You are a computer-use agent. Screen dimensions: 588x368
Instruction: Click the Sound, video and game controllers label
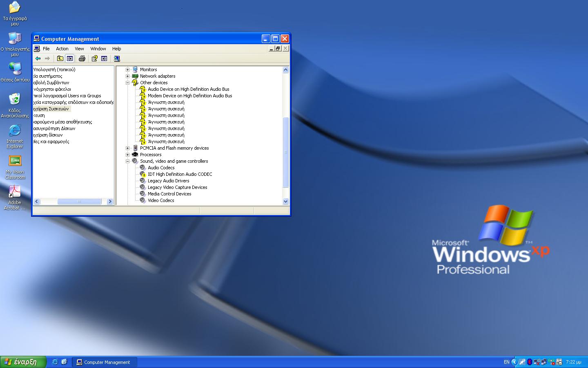(x=174, y=161)
